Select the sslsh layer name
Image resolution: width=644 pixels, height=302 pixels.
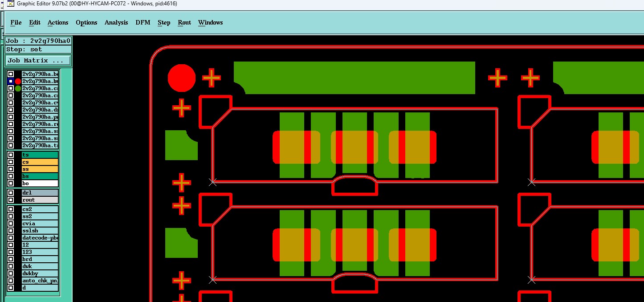(40, 231)
